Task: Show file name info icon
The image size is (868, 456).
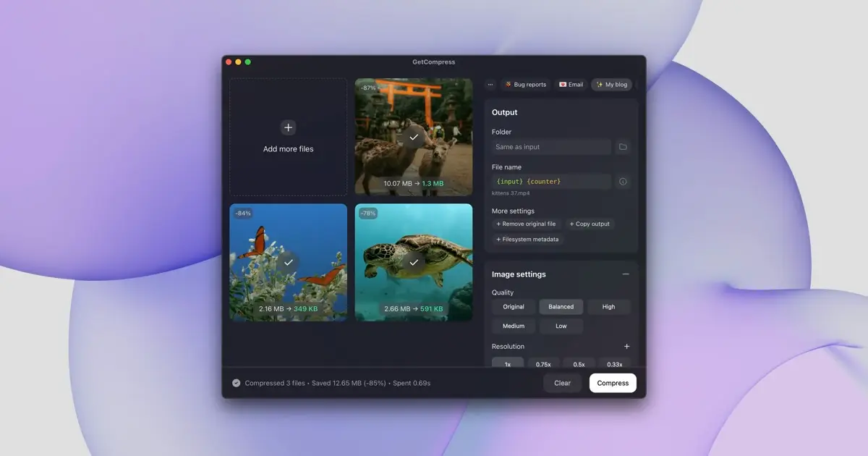Action: pyautogui.click(x=622, y=182)
